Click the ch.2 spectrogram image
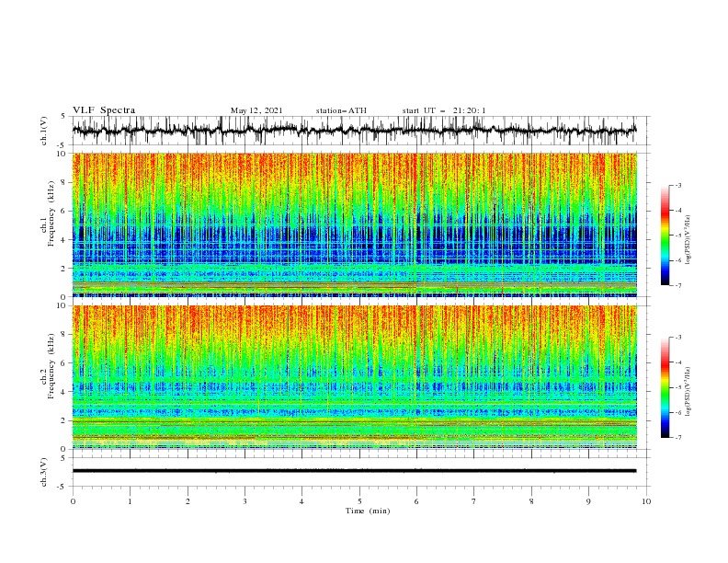728x563 pixels. (355, 377)
